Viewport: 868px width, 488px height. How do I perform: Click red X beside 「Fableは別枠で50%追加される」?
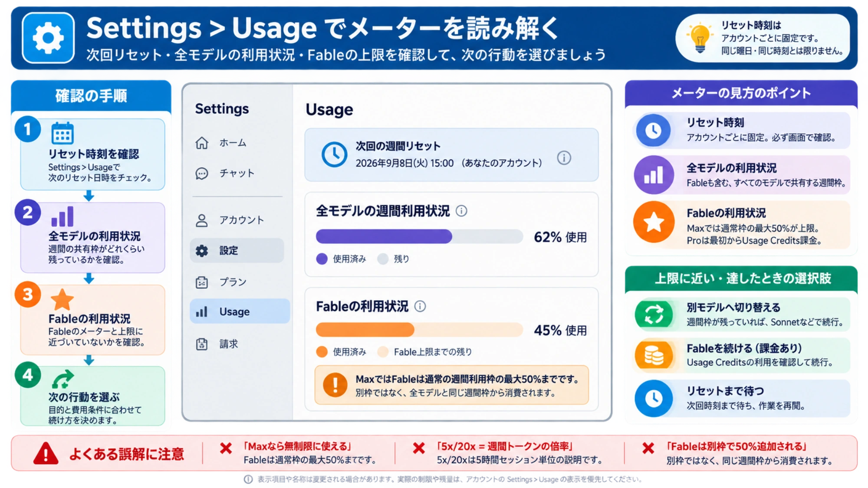[648, 448]
